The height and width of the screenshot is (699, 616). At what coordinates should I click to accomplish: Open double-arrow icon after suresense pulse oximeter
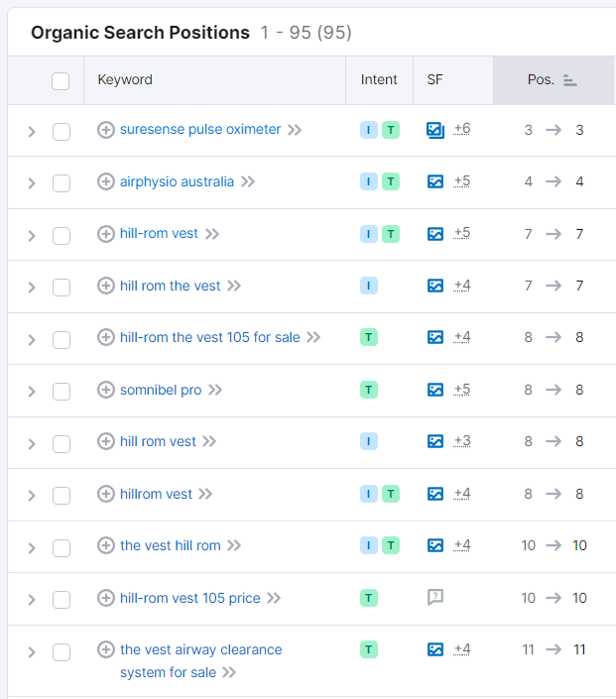point(295,130)
